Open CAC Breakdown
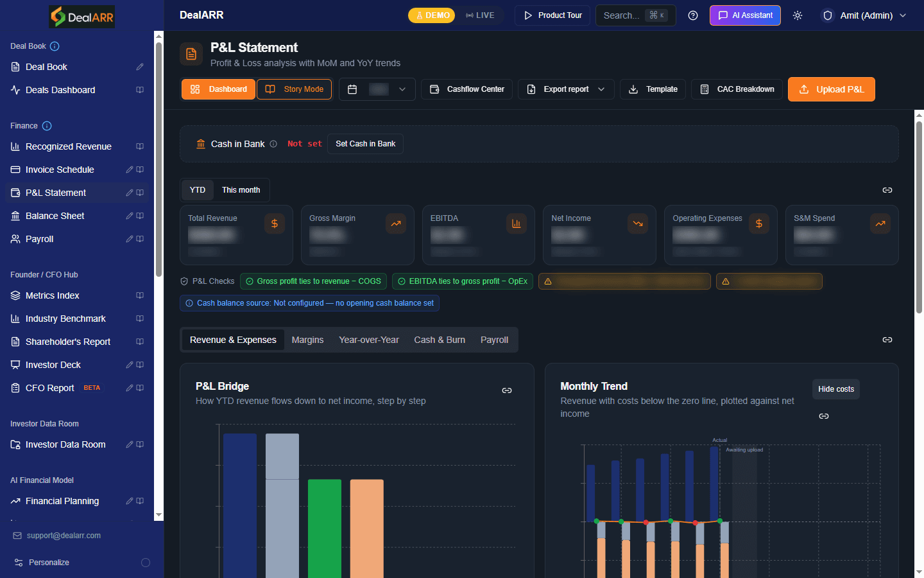The width and height of the screenshot is (924, 578). 737,89
